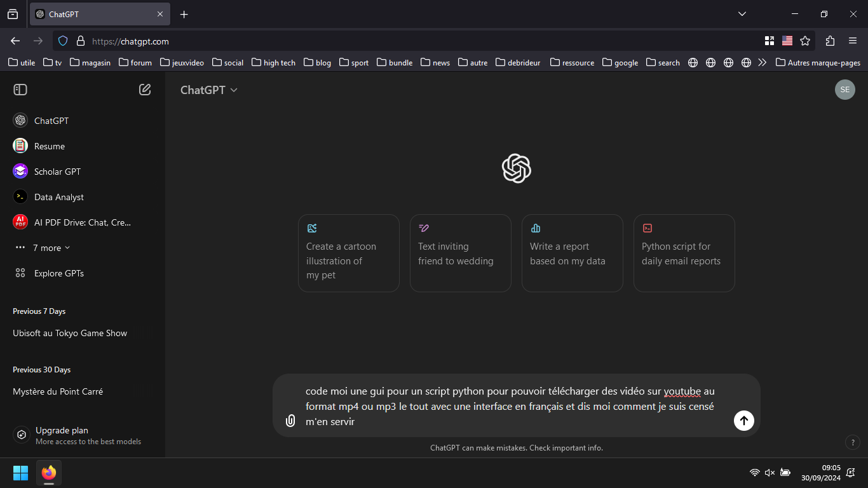Toggle the sidebar panel icon
This screenshot has height=488, width=868.
point(20,90)
